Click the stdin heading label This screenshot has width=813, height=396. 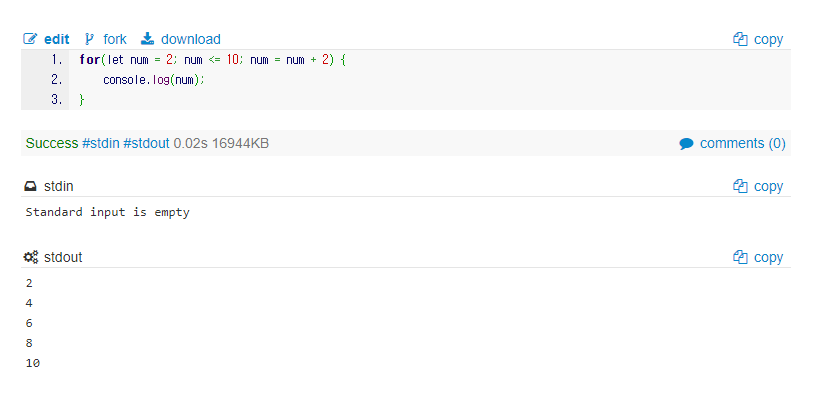(59, 187)
